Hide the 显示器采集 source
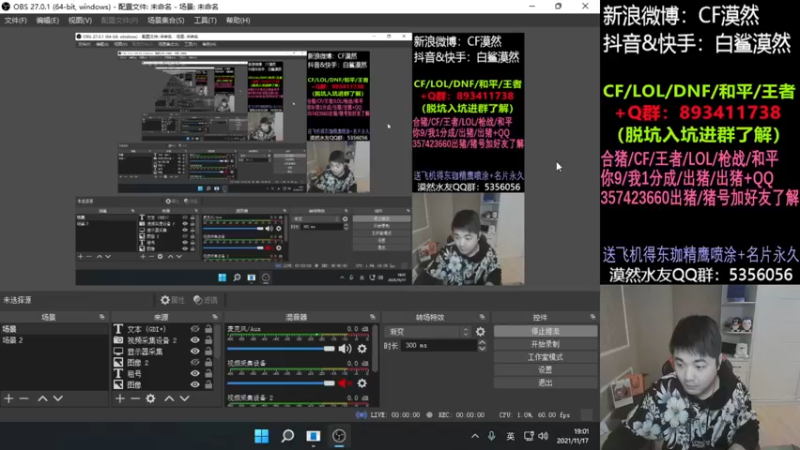 pos(195,352)
